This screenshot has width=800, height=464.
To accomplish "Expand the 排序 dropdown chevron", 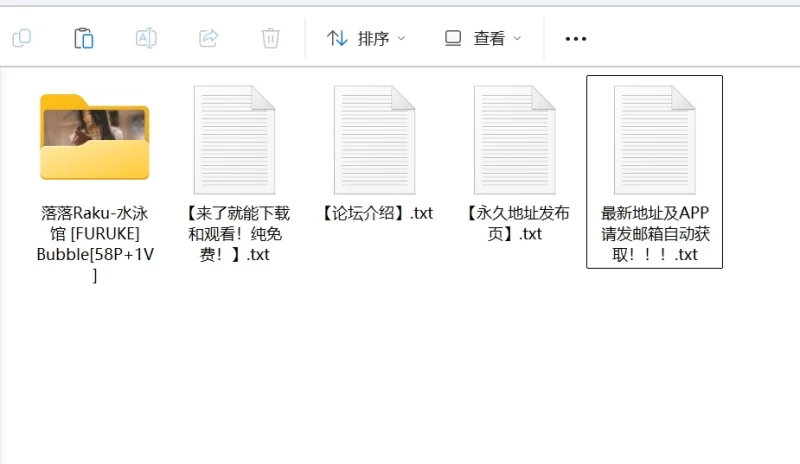I will point(401,38).
